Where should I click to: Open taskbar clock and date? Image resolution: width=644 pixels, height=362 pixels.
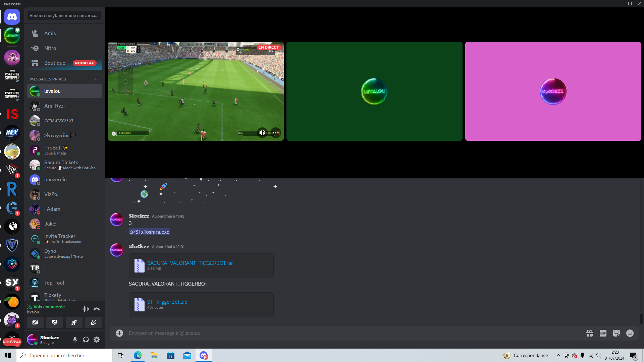(614, 355)
